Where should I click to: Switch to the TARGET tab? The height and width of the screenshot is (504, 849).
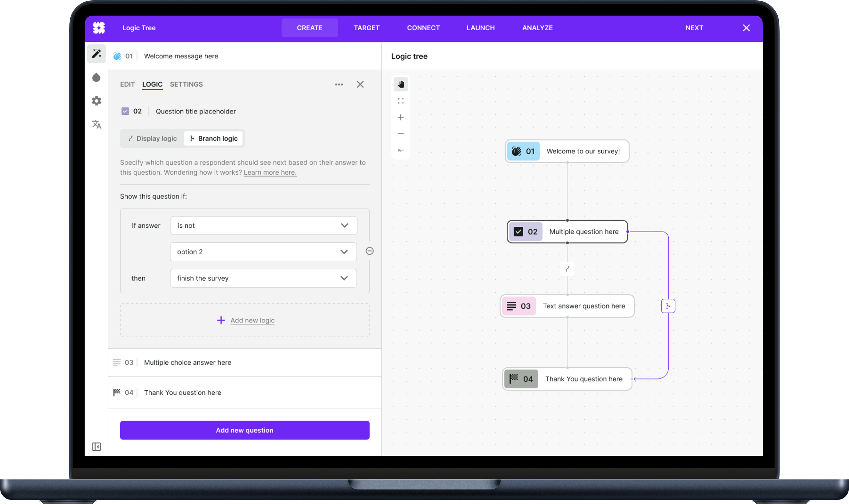(x=366, y=28)
